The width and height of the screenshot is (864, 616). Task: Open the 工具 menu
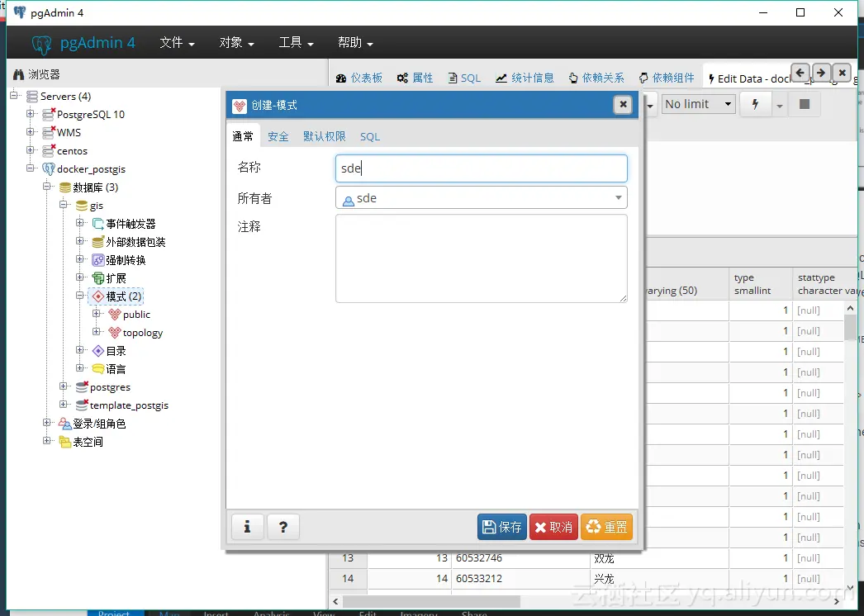[296, 43]
